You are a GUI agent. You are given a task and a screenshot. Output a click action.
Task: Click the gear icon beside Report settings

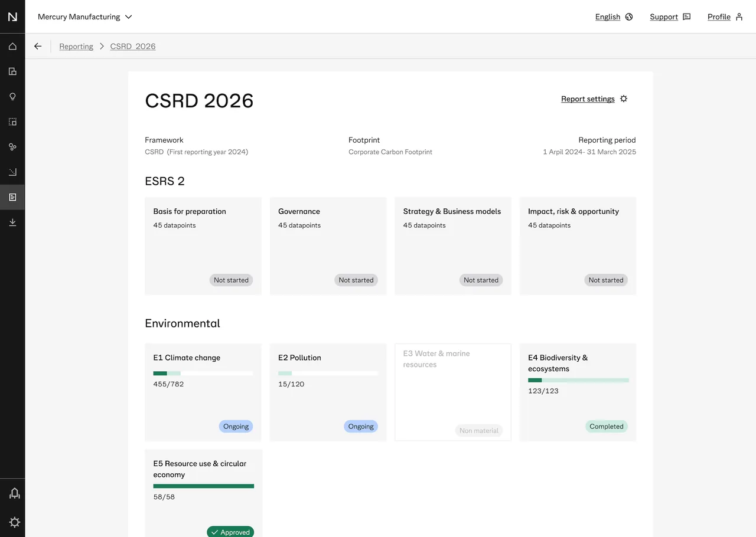624,99
